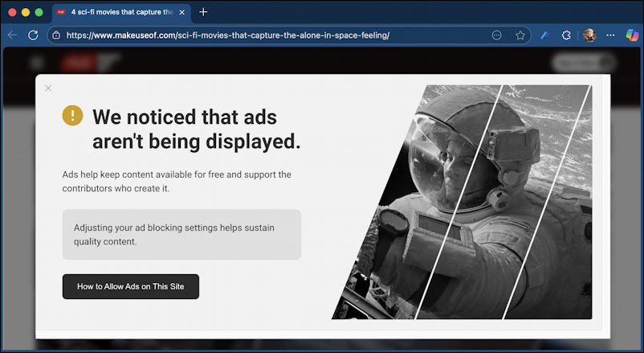Click 'Adjusting your ad blocking settings' notice box
644x353 pixels.
click(181, 235)
